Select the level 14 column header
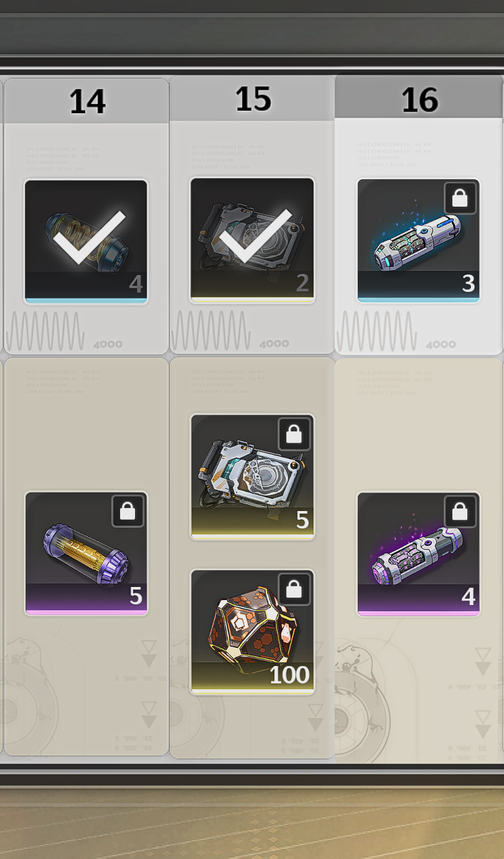This screenshot has height=859, width=504. point(86,101)
